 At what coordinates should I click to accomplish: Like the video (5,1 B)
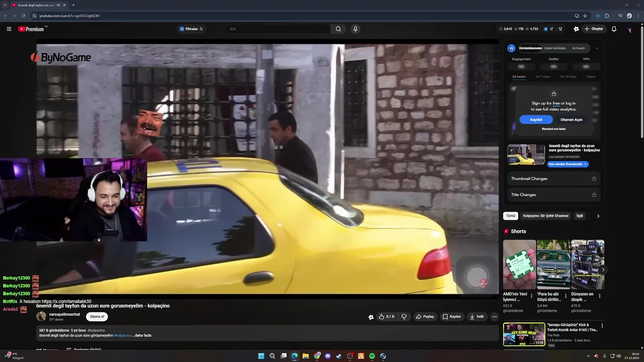(386, 317)
